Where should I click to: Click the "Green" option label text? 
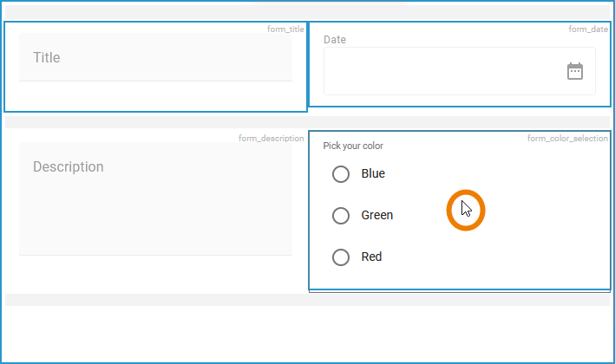click(x=377, y=216)
